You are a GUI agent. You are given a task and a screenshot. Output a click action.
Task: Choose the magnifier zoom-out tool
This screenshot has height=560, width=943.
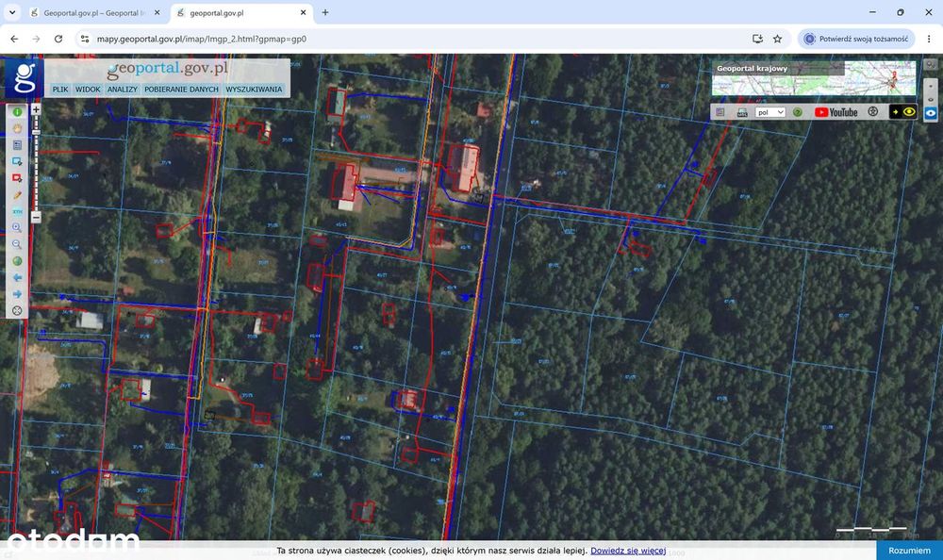pos(17,244)
